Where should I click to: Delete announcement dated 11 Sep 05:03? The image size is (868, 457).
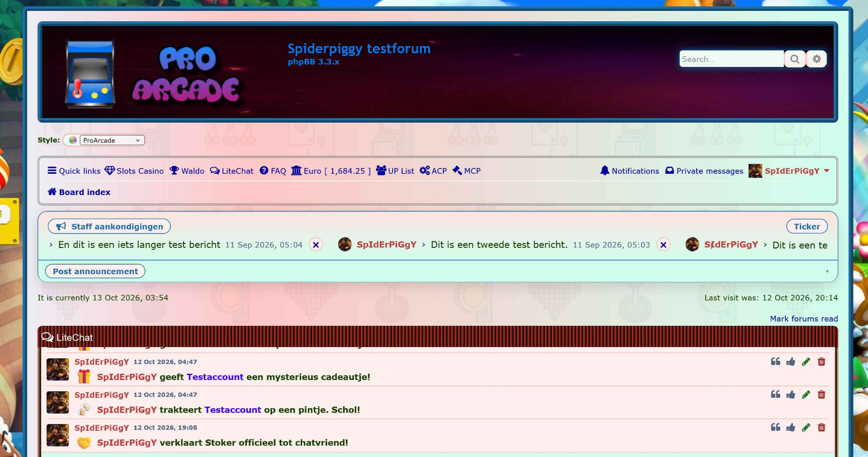click(x=663, y=245)
